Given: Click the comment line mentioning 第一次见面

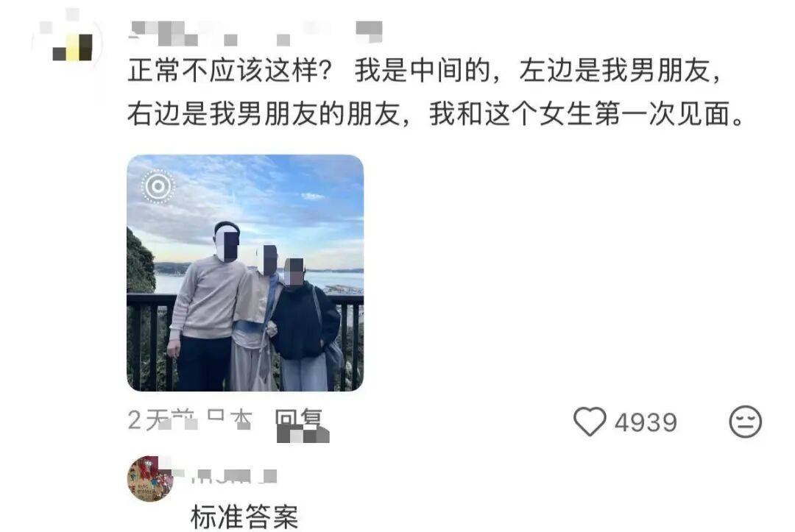Looking at the screenshot, I should (437, 114).
